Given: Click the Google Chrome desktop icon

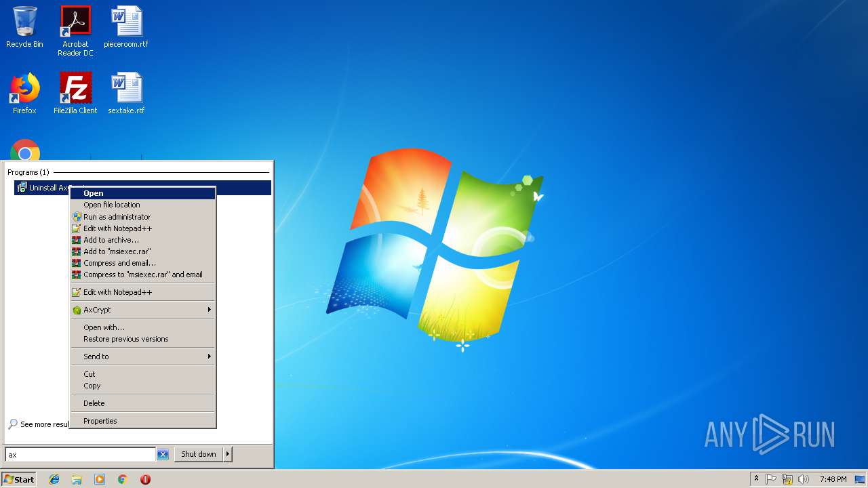Looking at the screenshot, I should (24, 150).
